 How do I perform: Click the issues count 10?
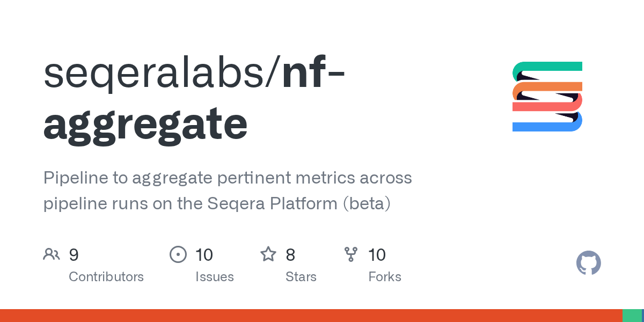tap(204, 254)
